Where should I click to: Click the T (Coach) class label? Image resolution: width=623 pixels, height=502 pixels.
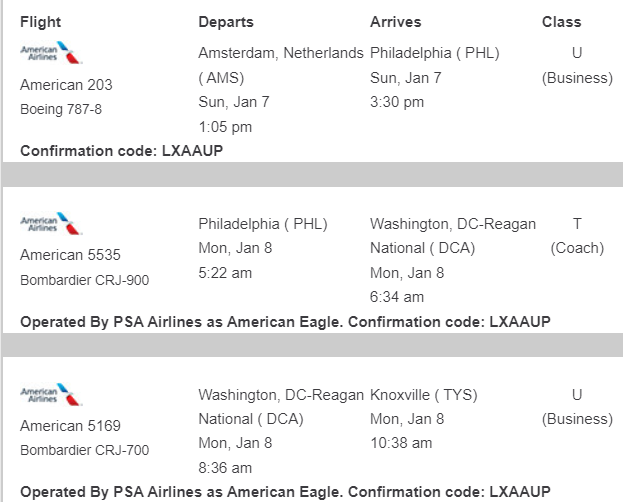[x=577, y=236]
